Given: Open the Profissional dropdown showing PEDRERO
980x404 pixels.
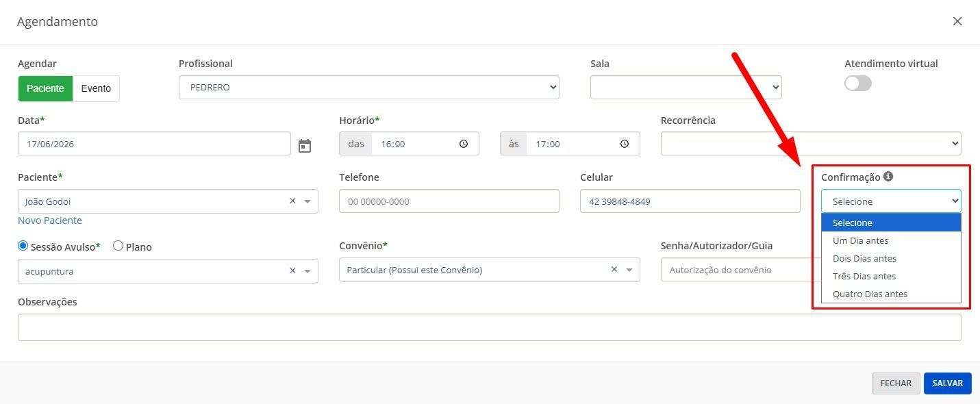Looking at the screenshot, I should click(x=369, y=87).
